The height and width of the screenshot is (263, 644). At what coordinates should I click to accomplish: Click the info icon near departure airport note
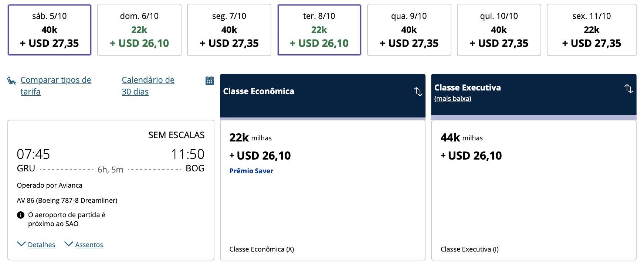tap(21, 215)
